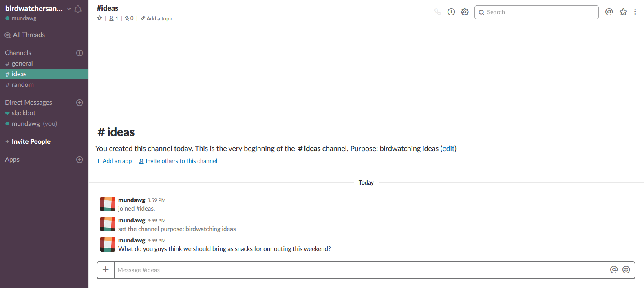
Task: View pinned items count in header
Action: tap(129, 18)
